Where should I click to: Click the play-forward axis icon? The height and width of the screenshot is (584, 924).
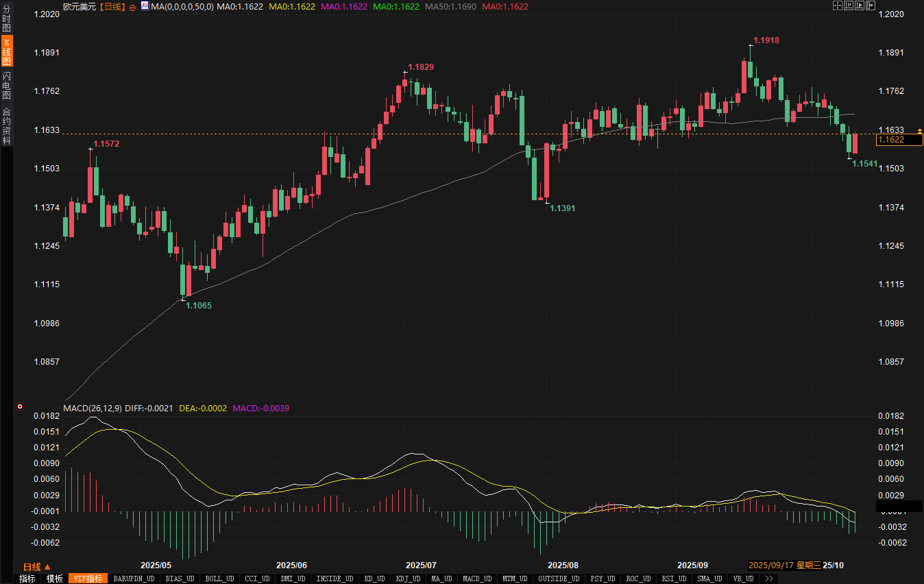click(860, 5)
